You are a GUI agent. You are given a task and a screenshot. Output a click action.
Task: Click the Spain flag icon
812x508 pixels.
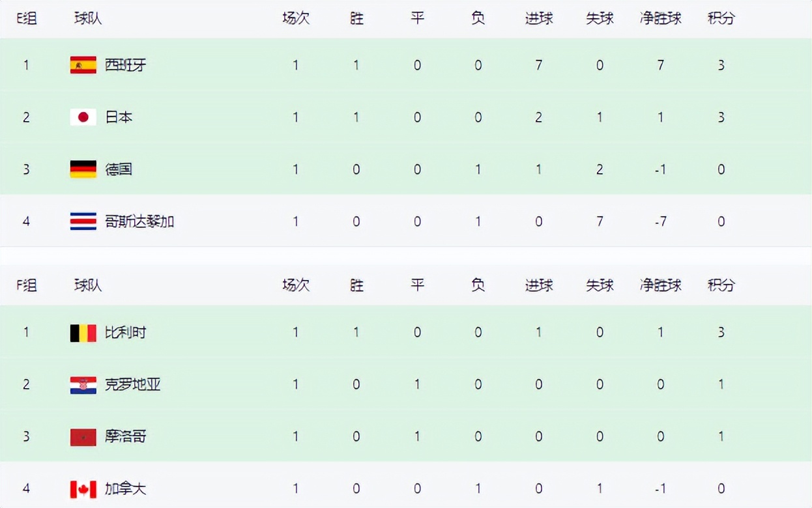[83, 65]
